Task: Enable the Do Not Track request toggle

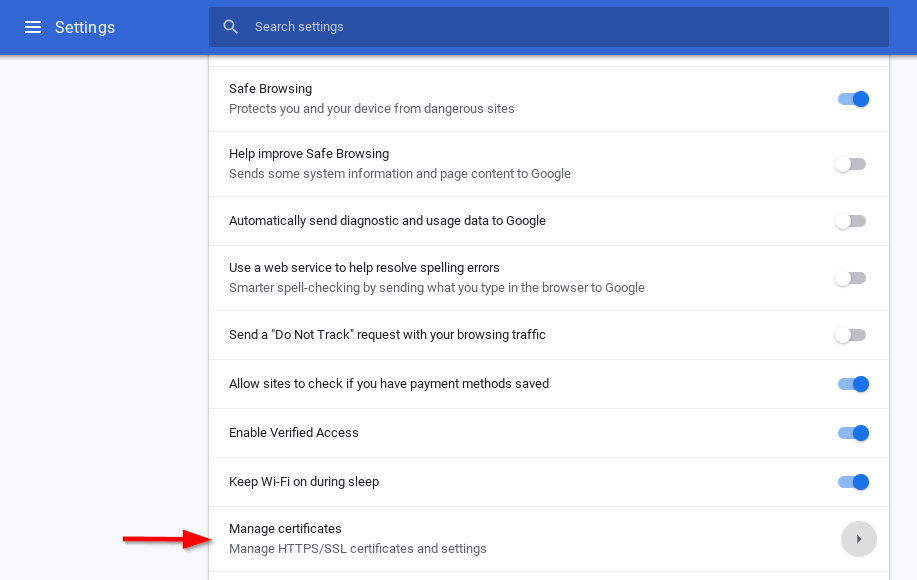Action: [x=852, y=334]
